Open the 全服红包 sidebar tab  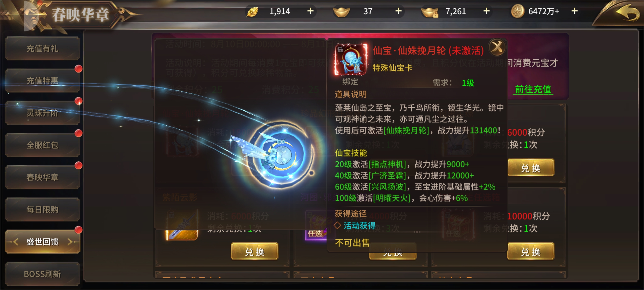click(42, 145)
